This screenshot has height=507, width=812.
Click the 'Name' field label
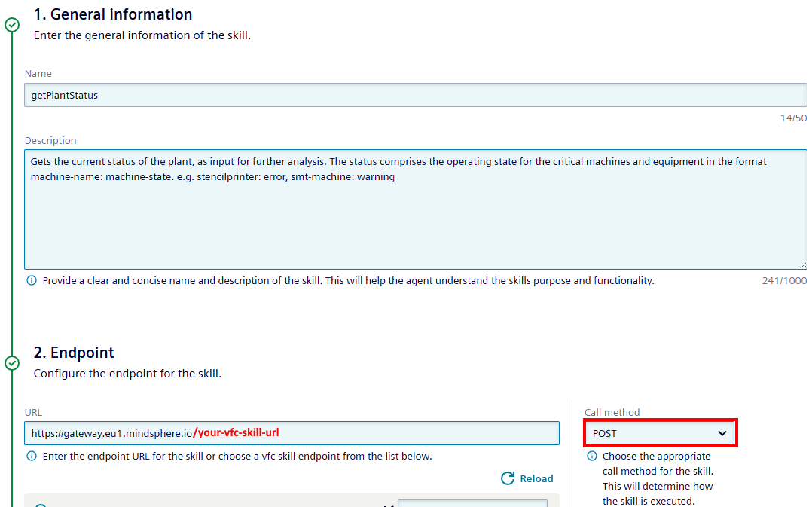pyautogui.click(x=38, y=74)
